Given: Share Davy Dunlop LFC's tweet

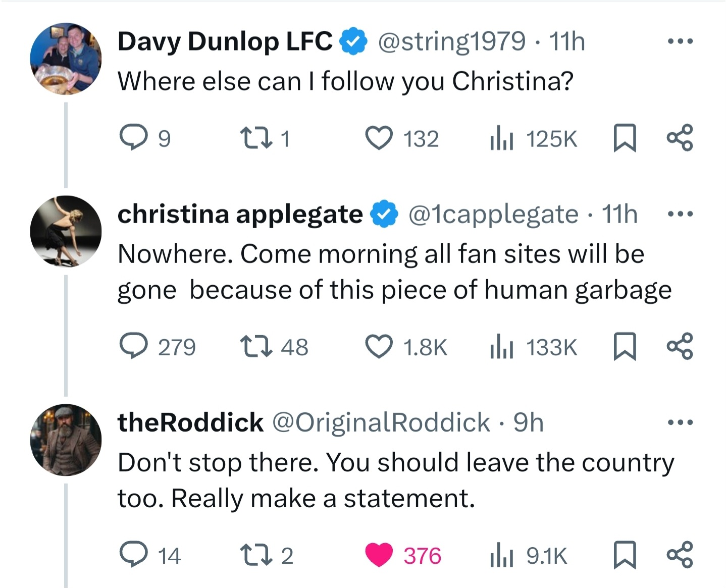Looking at the screenshot, I should (x=680, y=138).
